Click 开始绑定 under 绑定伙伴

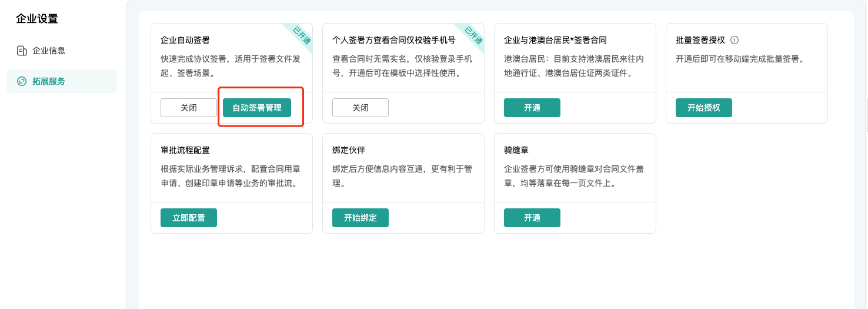[360, 218]
